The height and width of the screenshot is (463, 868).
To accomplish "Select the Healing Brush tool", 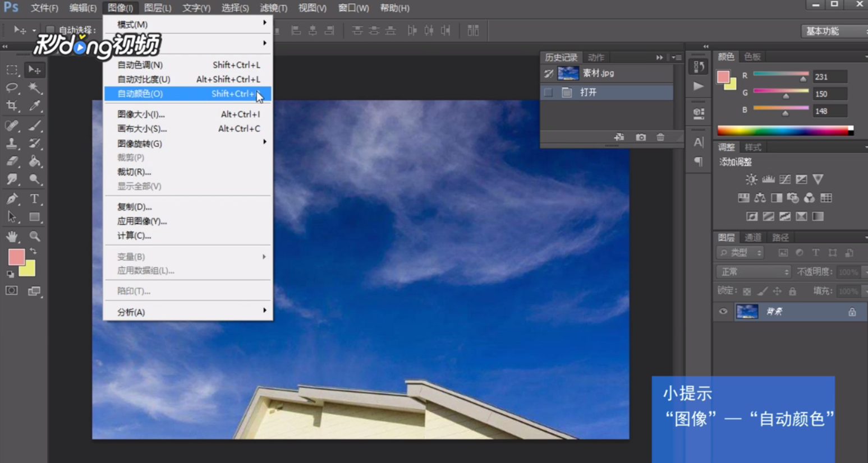I will coord(12,126).
